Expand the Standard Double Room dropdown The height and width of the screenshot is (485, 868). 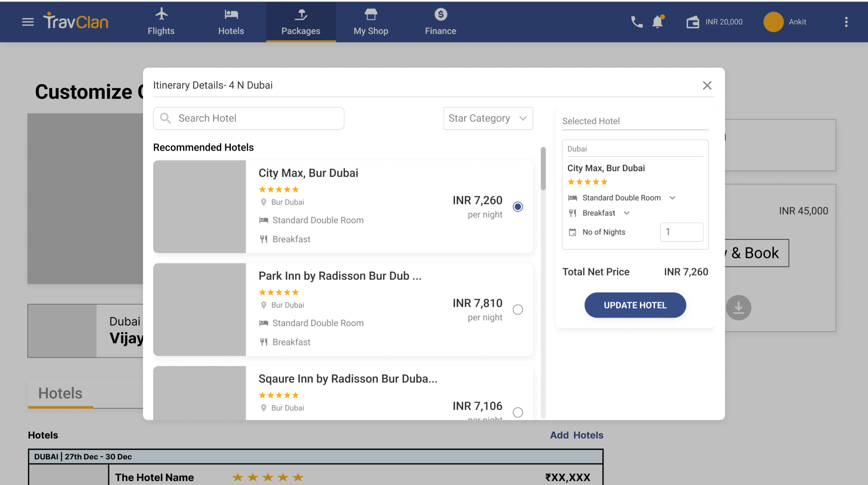click(672, 198)
